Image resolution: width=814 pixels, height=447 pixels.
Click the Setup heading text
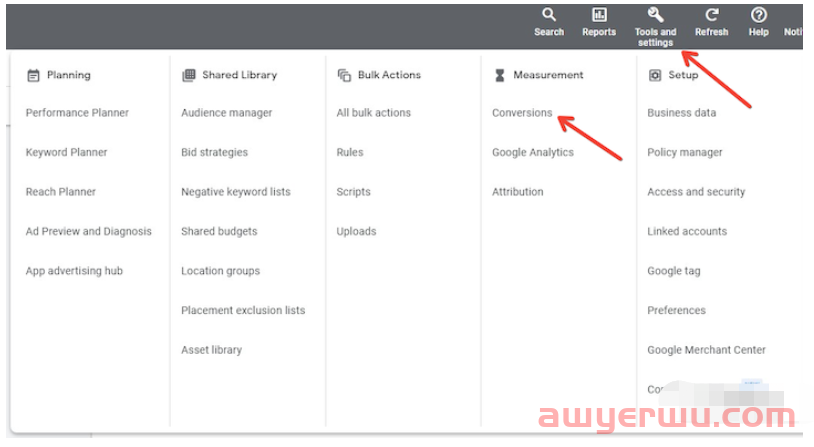point(683,75)
